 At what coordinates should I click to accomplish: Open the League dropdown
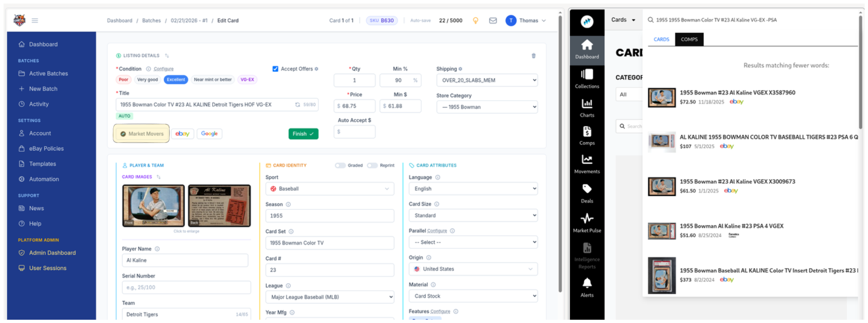[329, 297]
